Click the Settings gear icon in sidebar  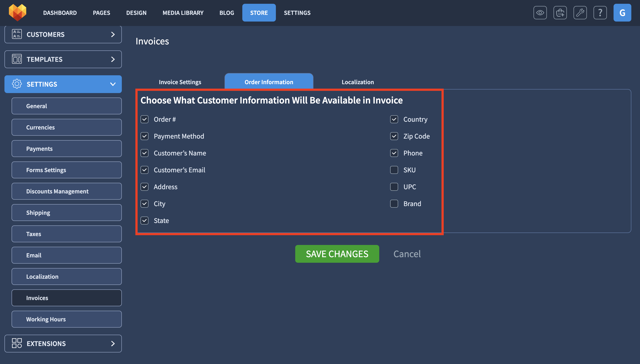(x=17, y=84)
